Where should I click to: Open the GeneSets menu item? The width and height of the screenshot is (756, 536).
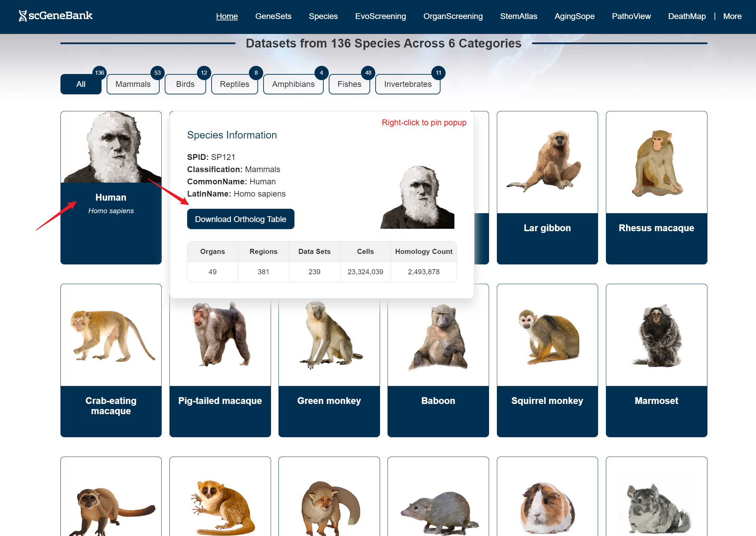273,16
